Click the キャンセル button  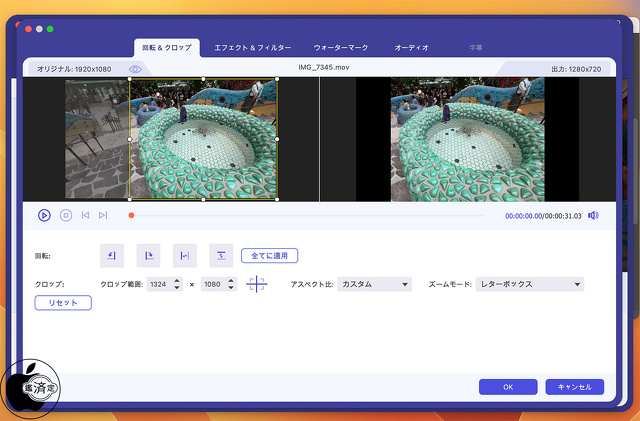point(575,387)
